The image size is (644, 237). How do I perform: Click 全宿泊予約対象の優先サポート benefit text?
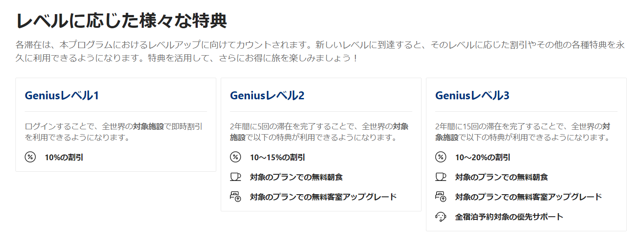(x=509, y=217)
